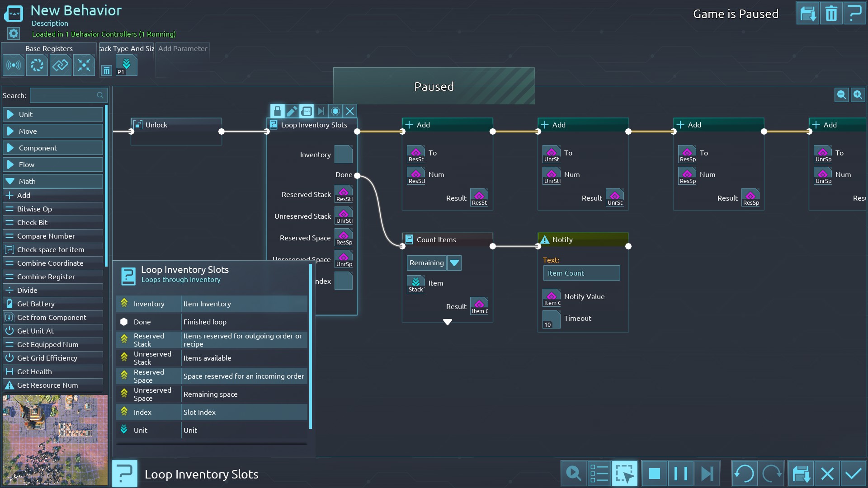The height and width of the screenshot is (488, 868).
Task: Click the pause button in bottom toolbar
Action: (680, 474)
